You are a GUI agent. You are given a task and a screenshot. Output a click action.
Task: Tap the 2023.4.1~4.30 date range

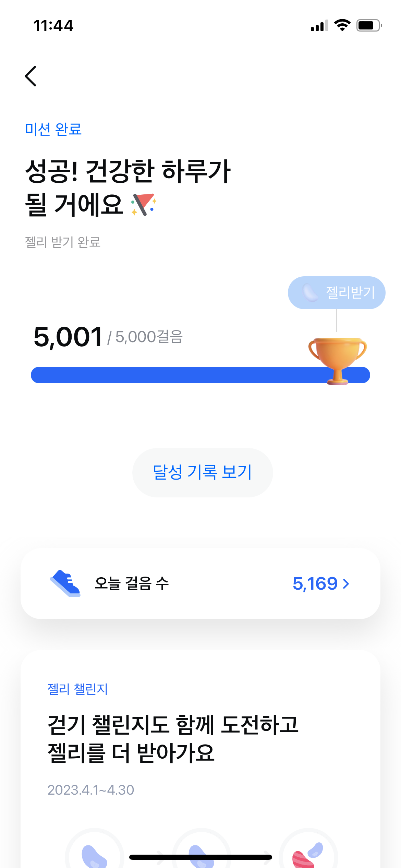[x=91, y=790]
